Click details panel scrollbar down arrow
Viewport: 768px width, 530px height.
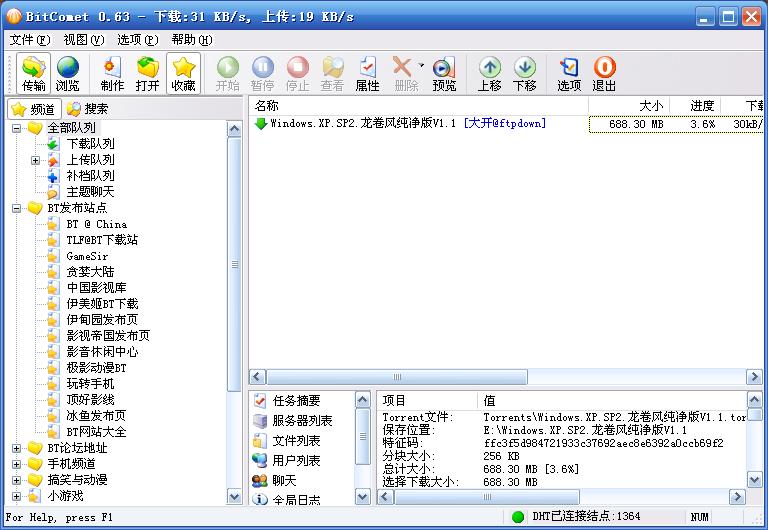coord(754,479)
